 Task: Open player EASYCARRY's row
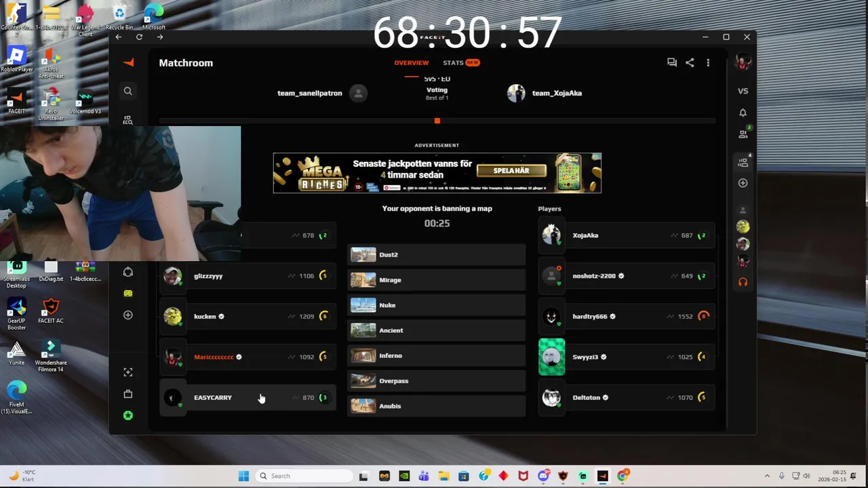248,397
